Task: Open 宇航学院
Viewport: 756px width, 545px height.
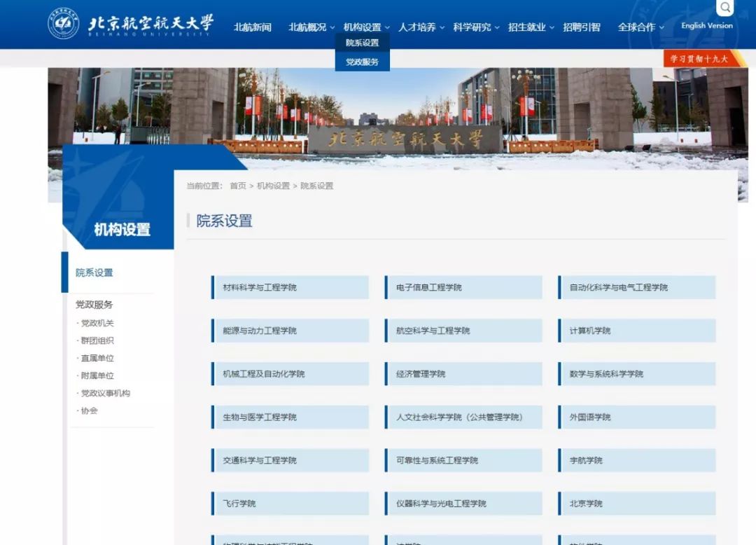Action: [637, 460]
